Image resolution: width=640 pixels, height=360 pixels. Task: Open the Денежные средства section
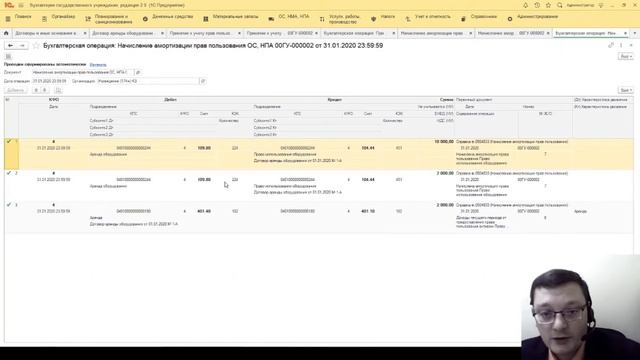pos(168,18)
